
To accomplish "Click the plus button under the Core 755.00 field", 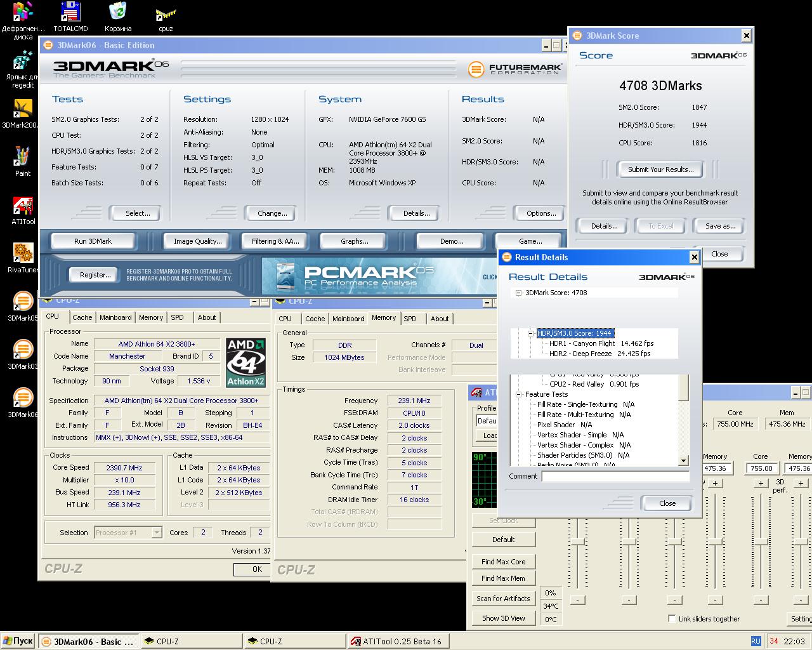I will coord(761,483).
